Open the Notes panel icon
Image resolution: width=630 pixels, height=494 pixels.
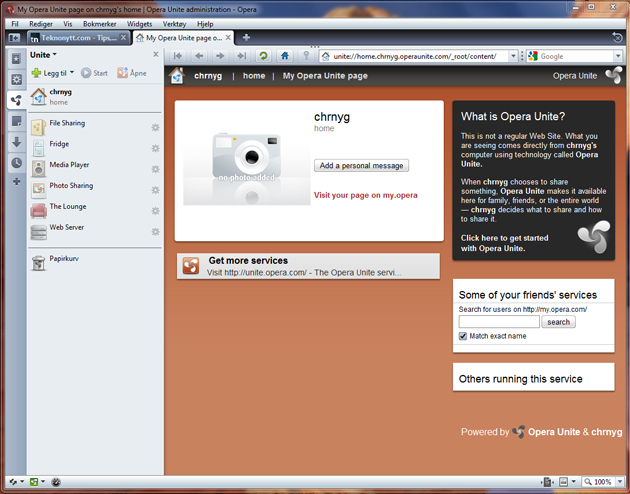16,121
